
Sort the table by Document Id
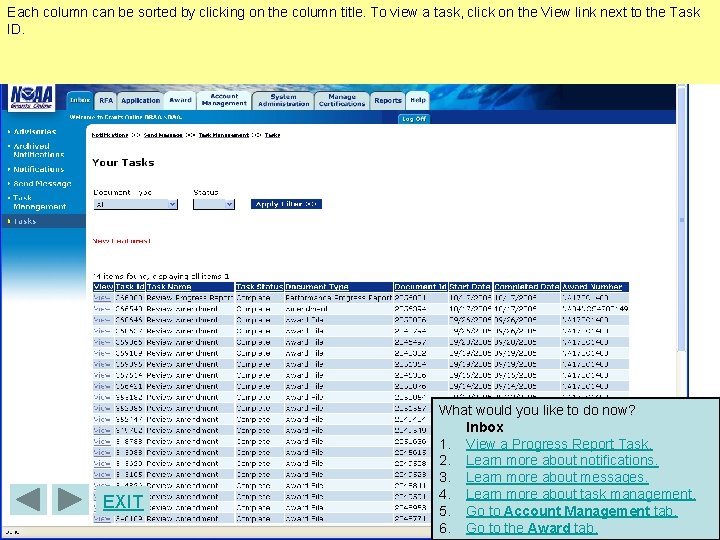point(420,287)
